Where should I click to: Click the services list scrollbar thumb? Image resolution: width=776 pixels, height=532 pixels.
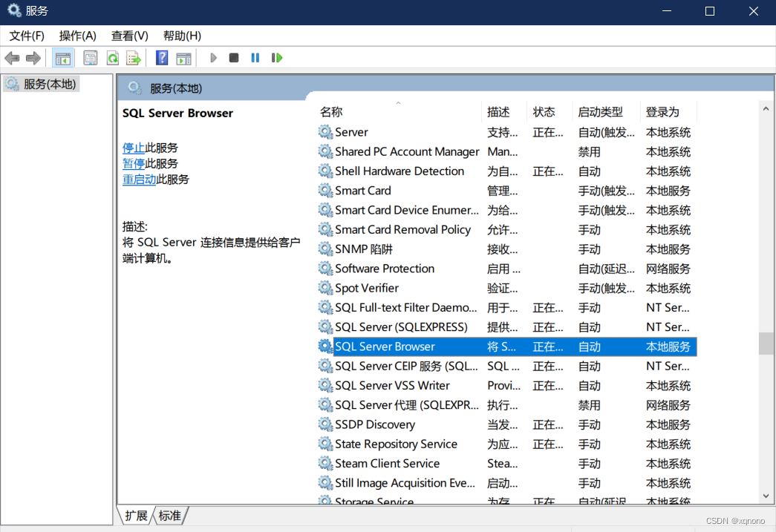(766, 343)
